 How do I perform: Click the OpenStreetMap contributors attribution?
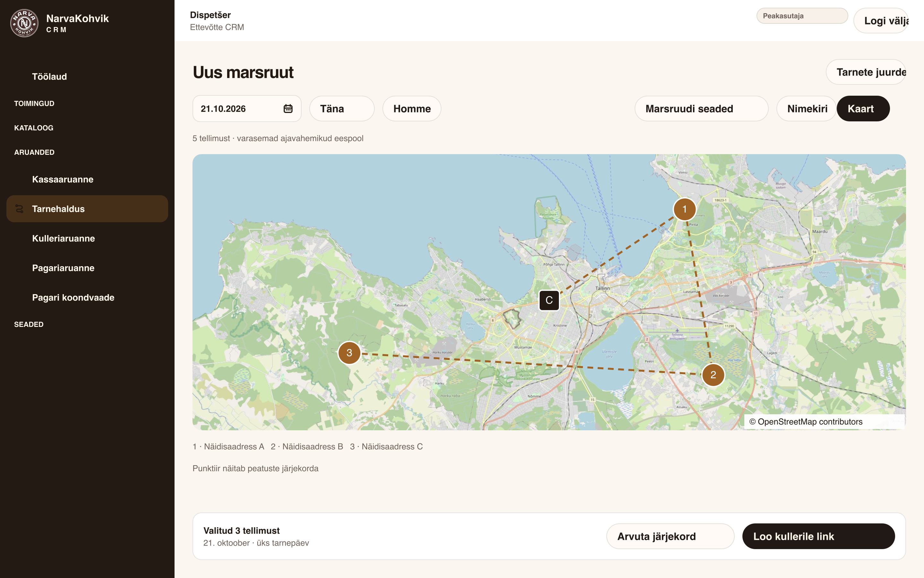(806, 422)
